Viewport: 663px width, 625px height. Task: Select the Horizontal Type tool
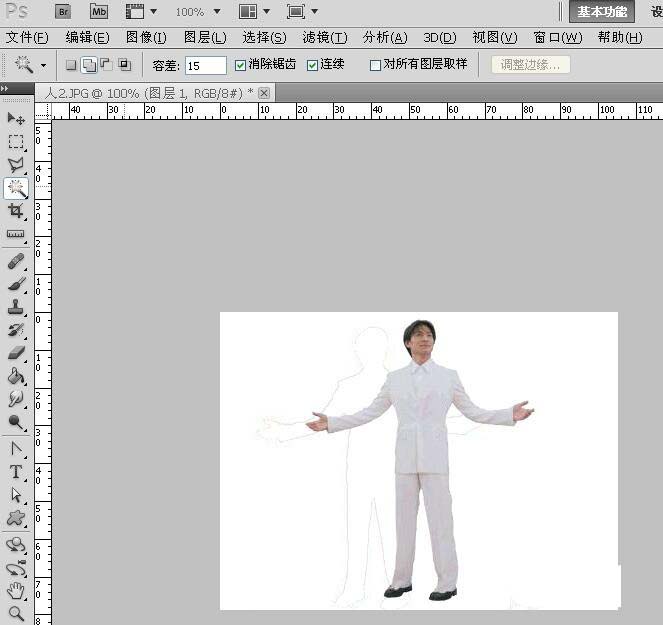pyautogui.click(x=16, y=471)
